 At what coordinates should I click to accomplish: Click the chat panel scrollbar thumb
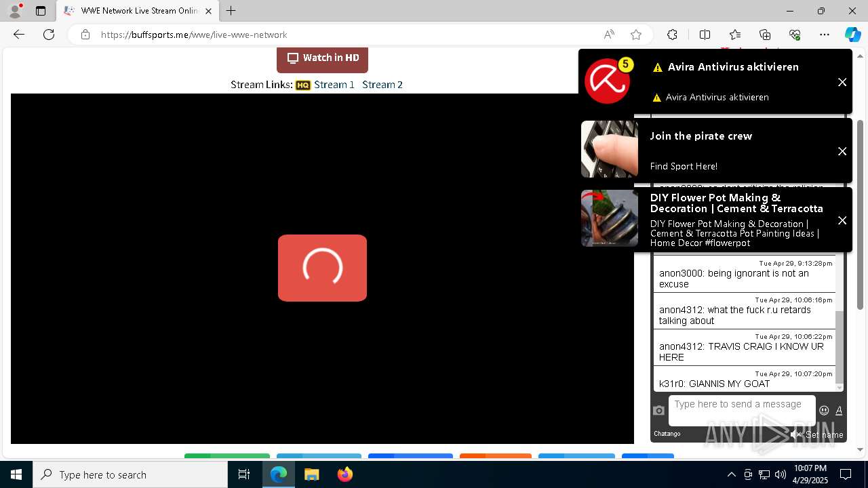click(x=840, y=346)
